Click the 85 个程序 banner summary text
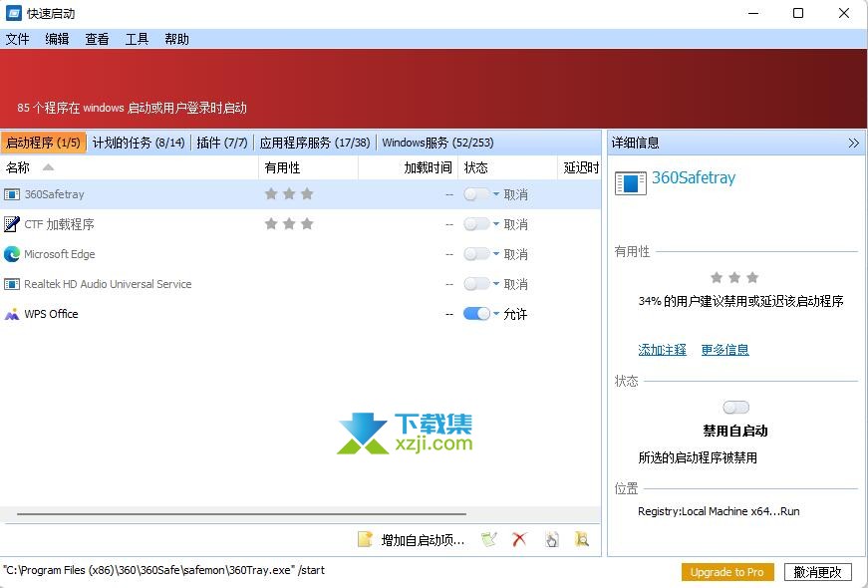868x588 pixels. tap(132, 108)
